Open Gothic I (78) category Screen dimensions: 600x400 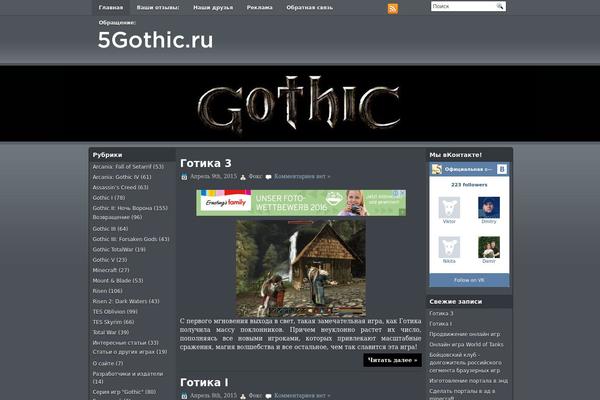[109, 198]
